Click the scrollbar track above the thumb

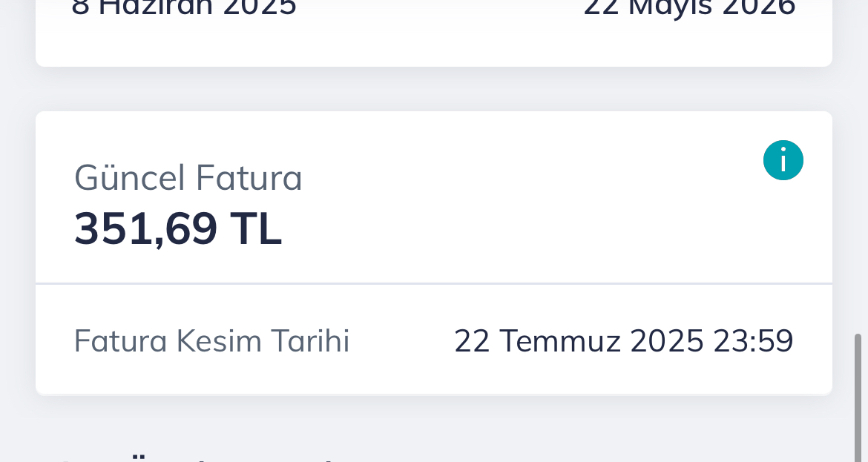pos(858,166)
